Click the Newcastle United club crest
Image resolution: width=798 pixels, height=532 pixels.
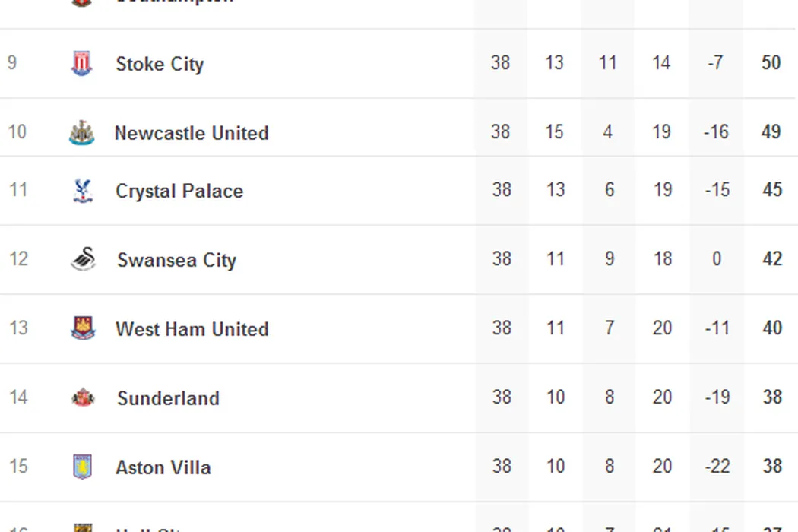(81, 133)
